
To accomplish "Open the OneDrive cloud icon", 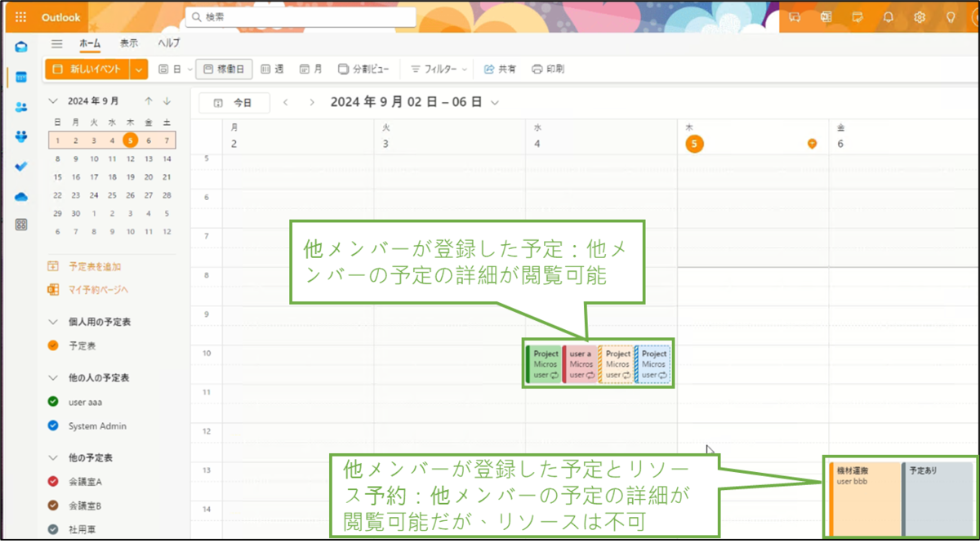I will click(20, 195).
